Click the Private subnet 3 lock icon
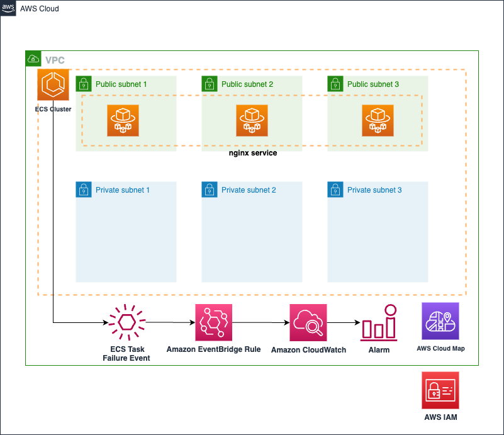The height and width of the screenshot is (435, 504). [335, 189]
